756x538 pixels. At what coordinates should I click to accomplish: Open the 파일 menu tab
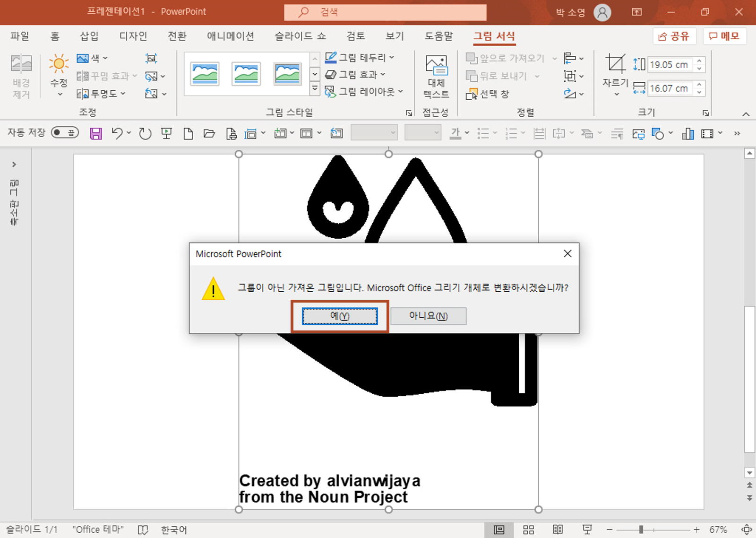coord(20,36)
